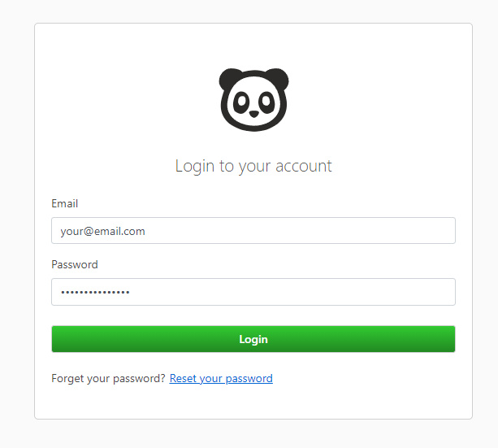Focus the Email input field

[x=253, y=231]
